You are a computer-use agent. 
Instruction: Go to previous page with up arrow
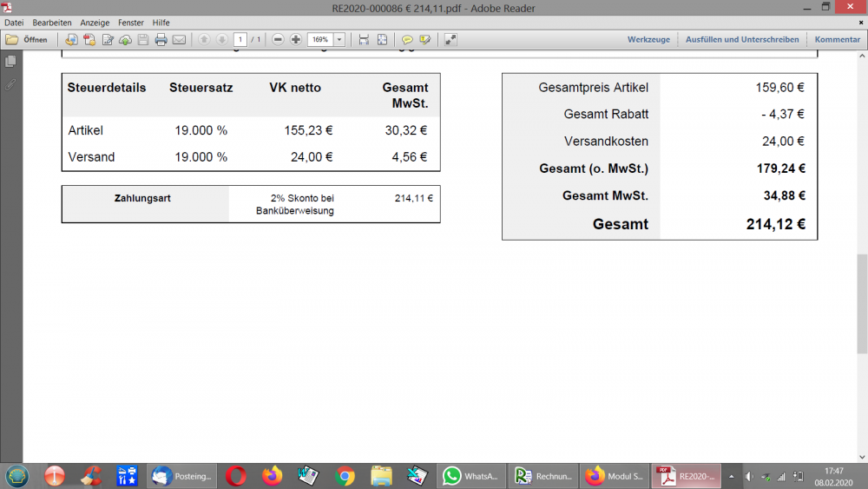[x=204, y=39]
